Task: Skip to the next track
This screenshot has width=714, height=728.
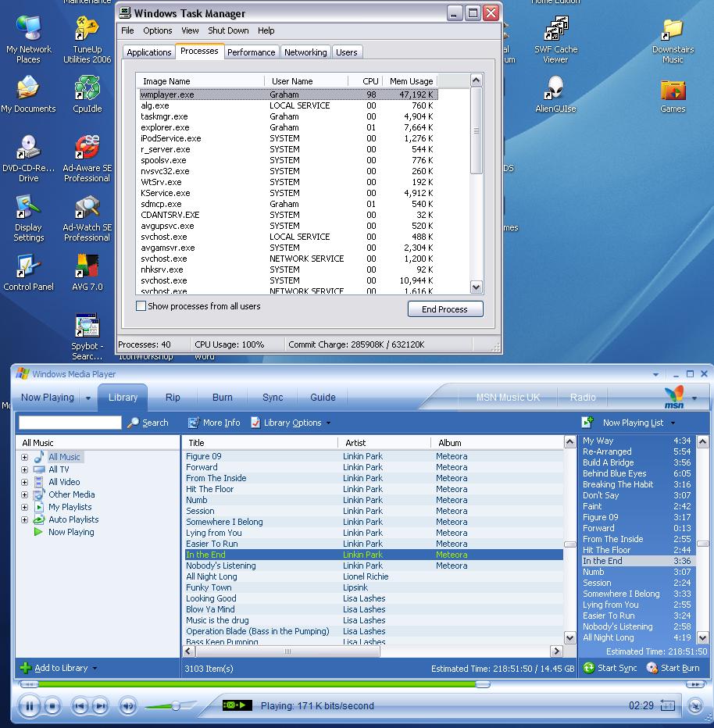Action: [100, 706]
